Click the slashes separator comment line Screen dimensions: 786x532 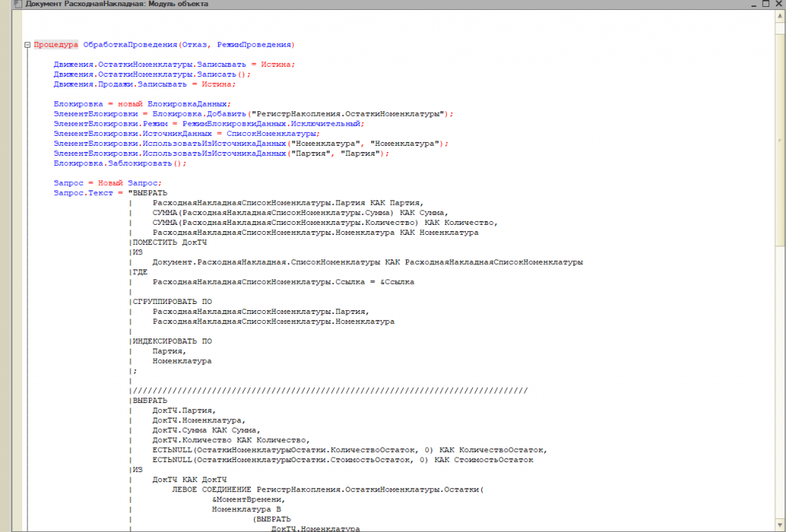tap(330, 391)
